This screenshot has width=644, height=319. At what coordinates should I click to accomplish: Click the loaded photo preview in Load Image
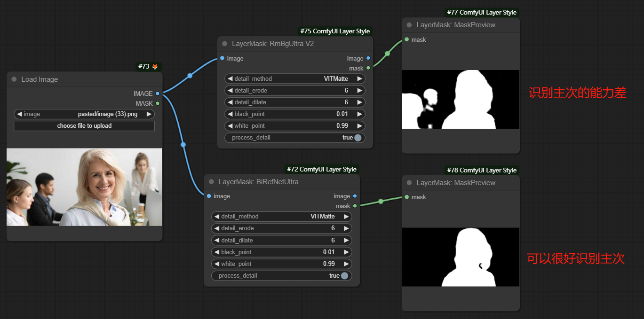[84, 187]
